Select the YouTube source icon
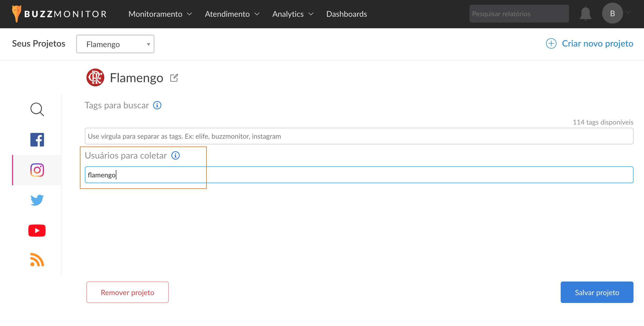This screenshot has height=326, width=644. click(x=37, y=231)
